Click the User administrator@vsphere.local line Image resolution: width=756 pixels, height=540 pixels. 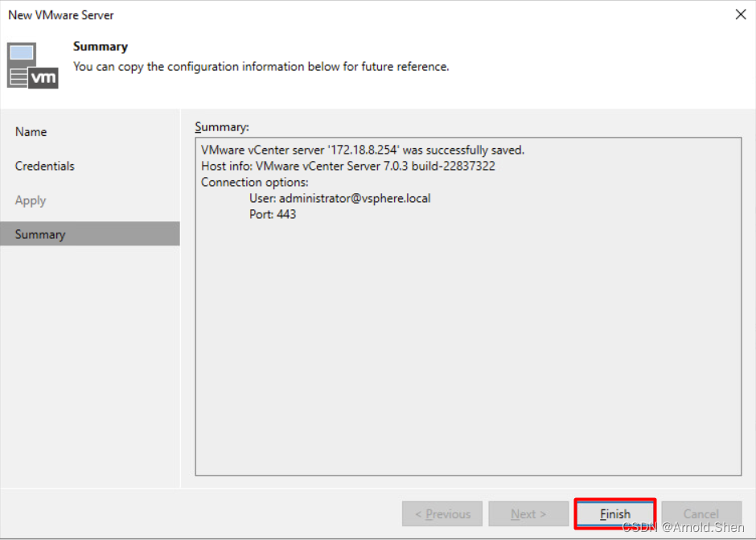pyautogui.click(x=340, y=198)
